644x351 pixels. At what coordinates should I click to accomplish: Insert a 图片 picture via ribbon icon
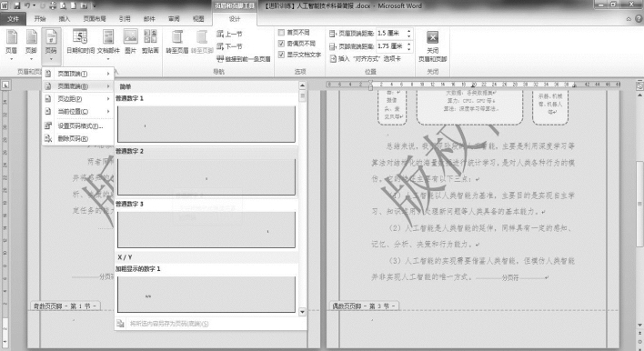131,42
